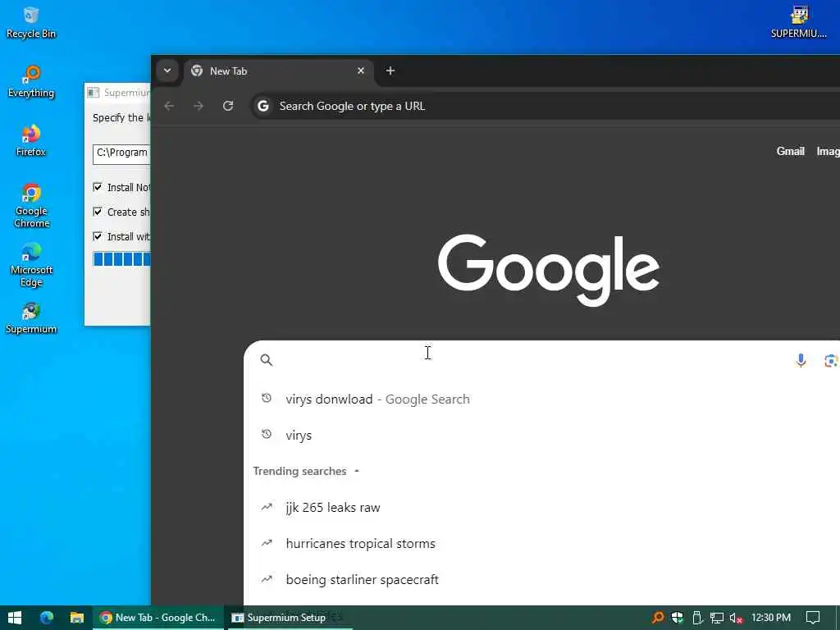The height and width of the screenshot is (630, 840).
Task: Open a new tab with plus button
Action: (390, 71)
